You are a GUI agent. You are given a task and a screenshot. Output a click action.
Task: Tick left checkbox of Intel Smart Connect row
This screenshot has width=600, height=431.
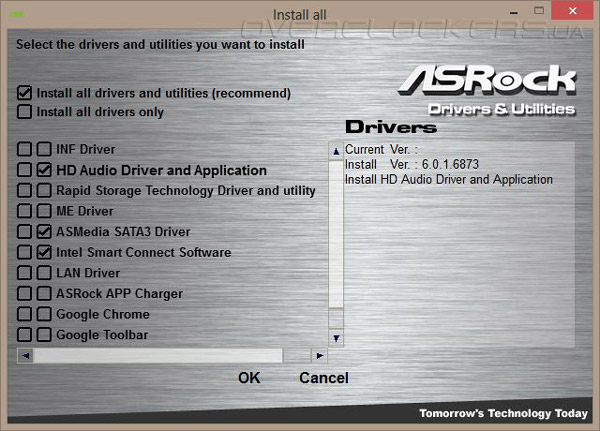(x=24, y=252)
